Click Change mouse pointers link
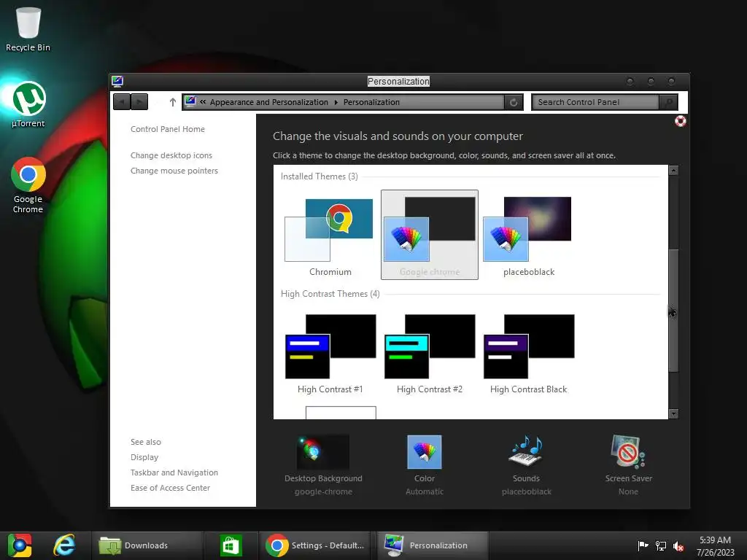This screenshot has height=560, width=747. pyautogui.click(x=174, y=171)
